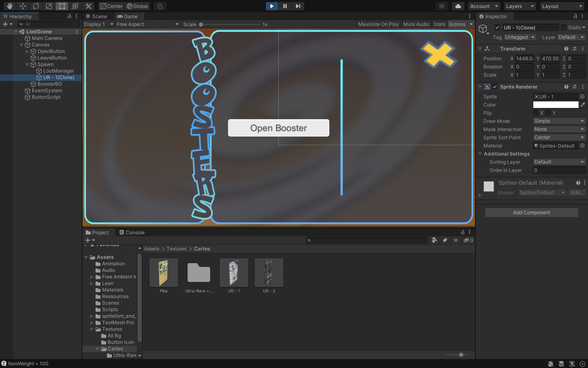Image resolution: width=588 pixels, height=368 pixels.
Task: Toggle GameObject active checkbox
Action: pos(497,28)
